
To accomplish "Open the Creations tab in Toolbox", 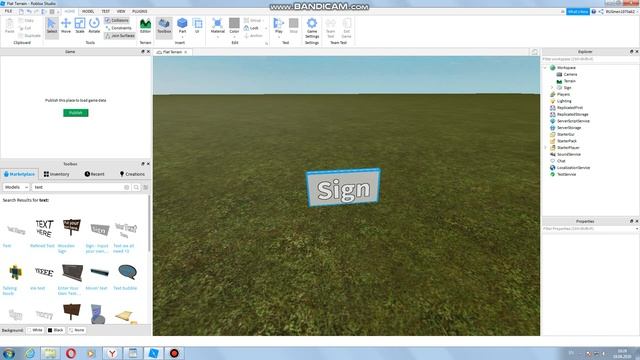I will coord(132,174).
